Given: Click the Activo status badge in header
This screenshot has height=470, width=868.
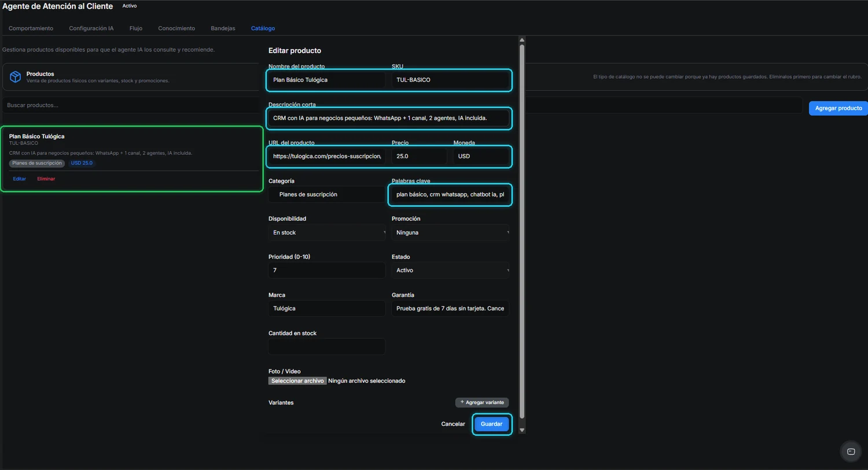Looking at the screenshot, I should (130, 6).
